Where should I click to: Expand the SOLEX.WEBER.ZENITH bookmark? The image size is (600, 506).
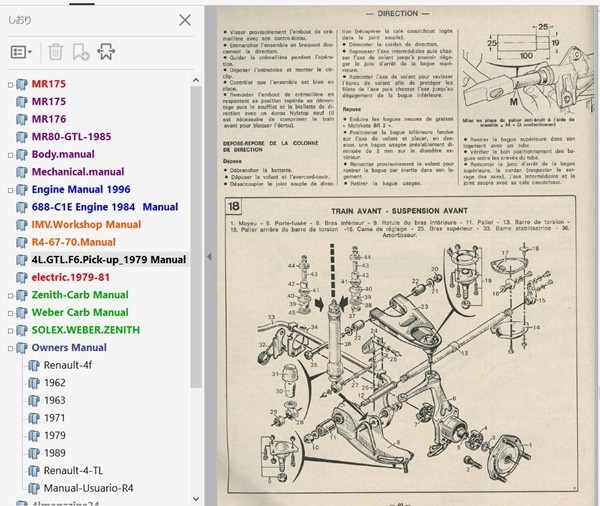(10, 331)
